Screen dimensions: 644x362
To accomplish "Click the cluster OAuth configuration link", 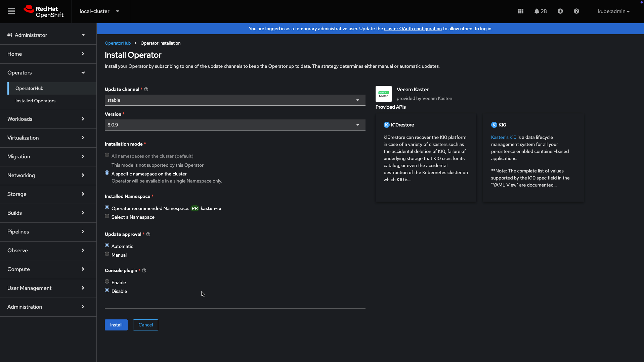I will [413, 29].
